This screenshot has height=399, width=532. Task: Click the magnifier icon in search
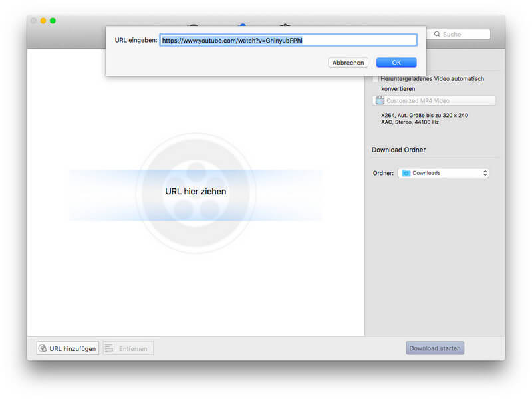(x=437, y=34)
